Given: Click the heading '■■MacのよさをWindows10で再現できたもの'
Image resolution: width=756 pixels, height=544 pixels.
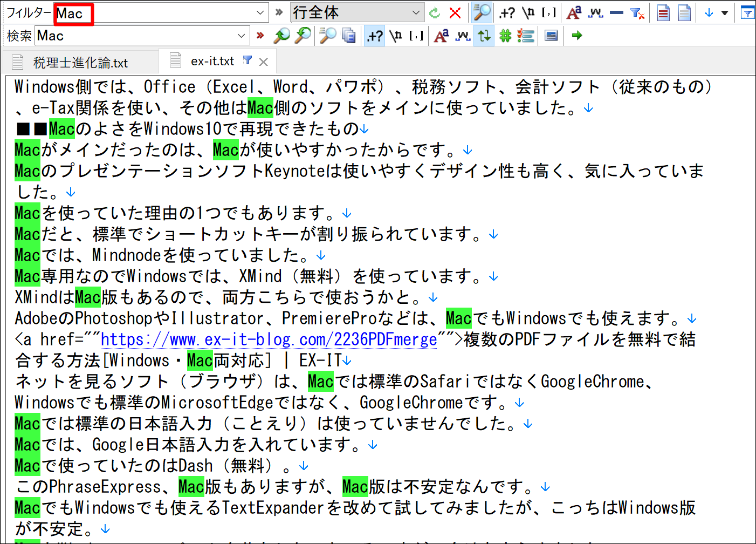Looking at the screenshot, I should (187, 128).
